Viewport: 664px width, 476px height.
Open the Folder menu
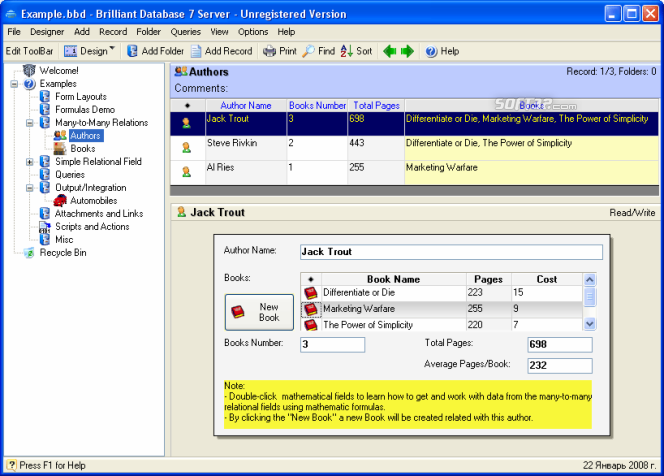(149, 32)
